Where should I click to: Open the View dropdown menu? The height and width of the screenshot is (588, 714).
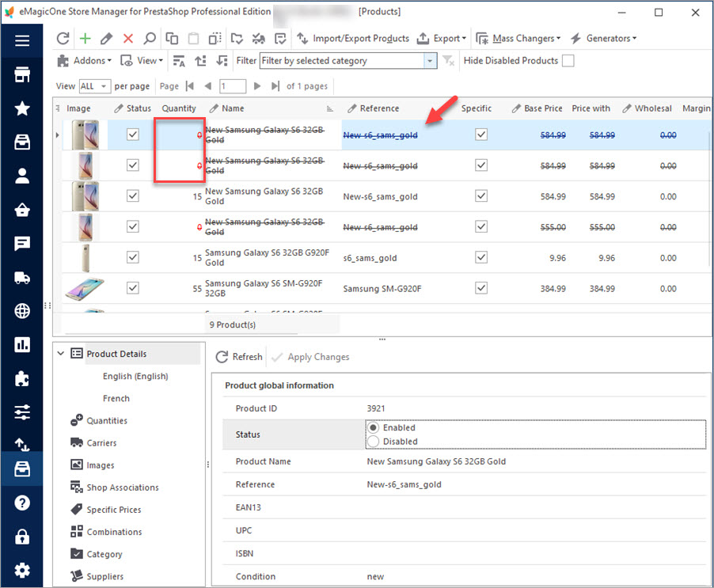tap(142, 60)
